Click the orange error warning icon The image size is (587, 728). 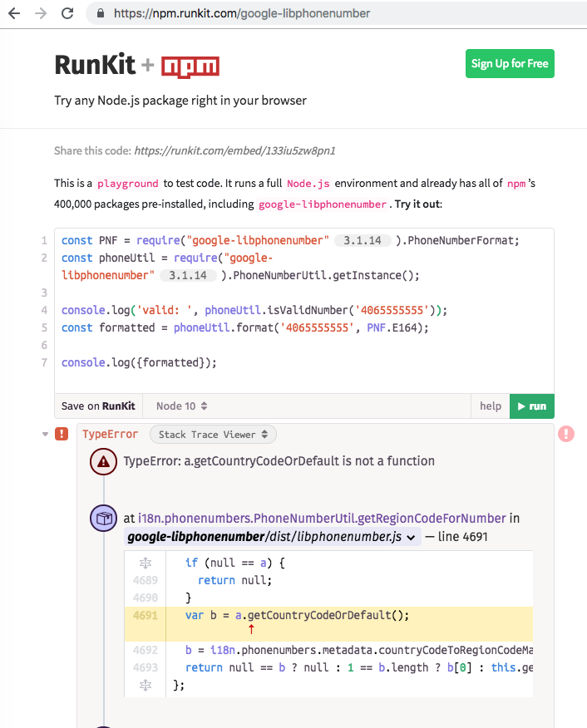[61, 433]
